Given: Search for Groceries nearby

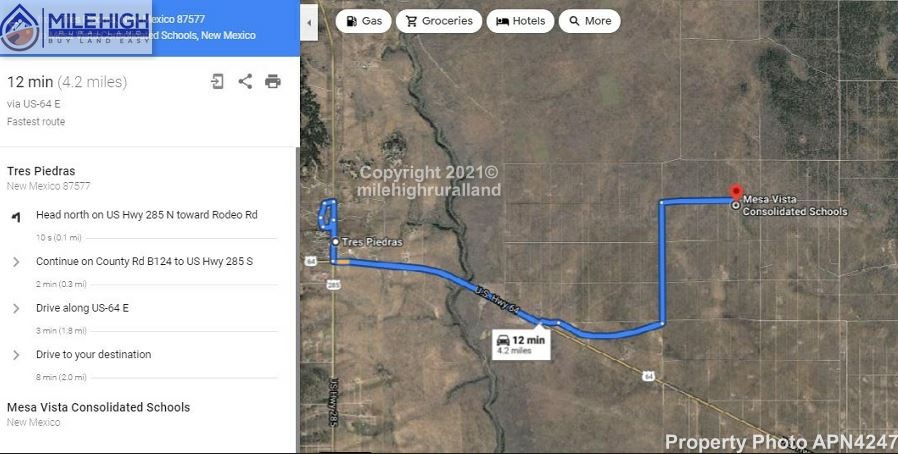Looking at the screenshot, I should 439,21.
